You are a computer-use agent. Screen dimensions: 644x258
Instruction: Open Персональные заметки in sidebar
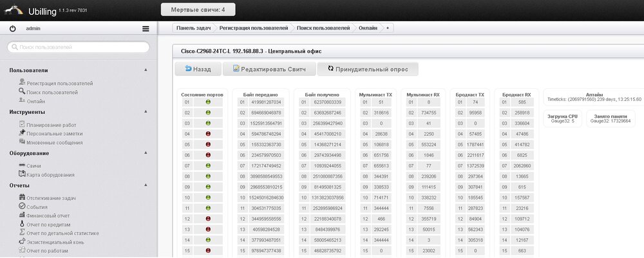(x=55, y=133)
